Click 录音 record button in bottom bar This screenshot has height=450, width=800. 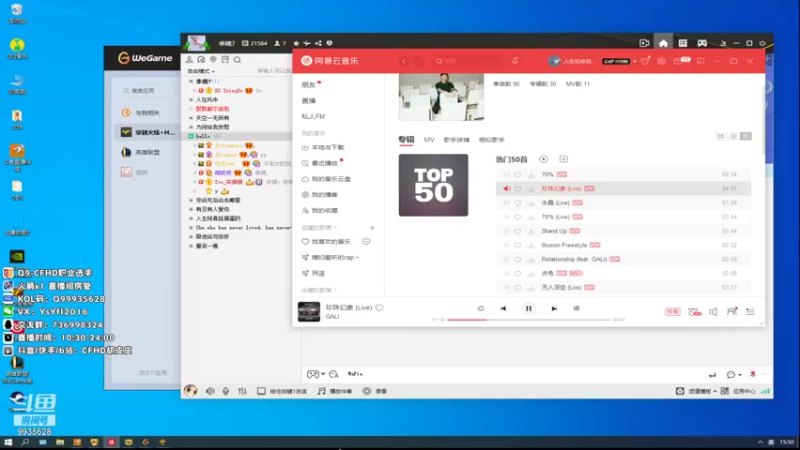374,391
